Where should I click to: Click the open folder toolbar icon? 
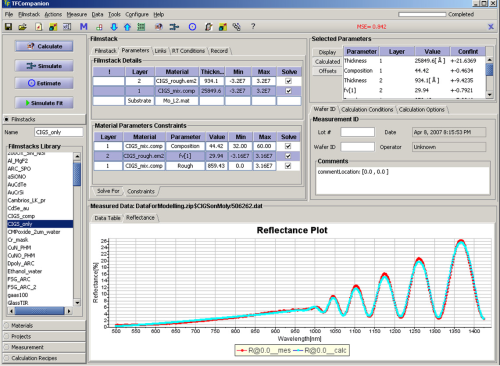[23, 27]
